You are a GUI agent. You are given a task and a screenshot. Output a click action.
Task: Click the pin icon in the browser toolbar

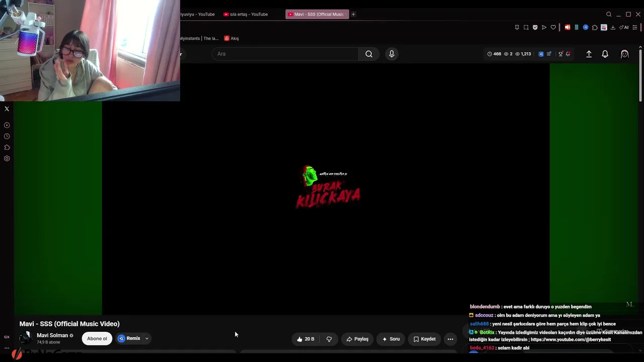pyautogui.click(x=517, y=28)
